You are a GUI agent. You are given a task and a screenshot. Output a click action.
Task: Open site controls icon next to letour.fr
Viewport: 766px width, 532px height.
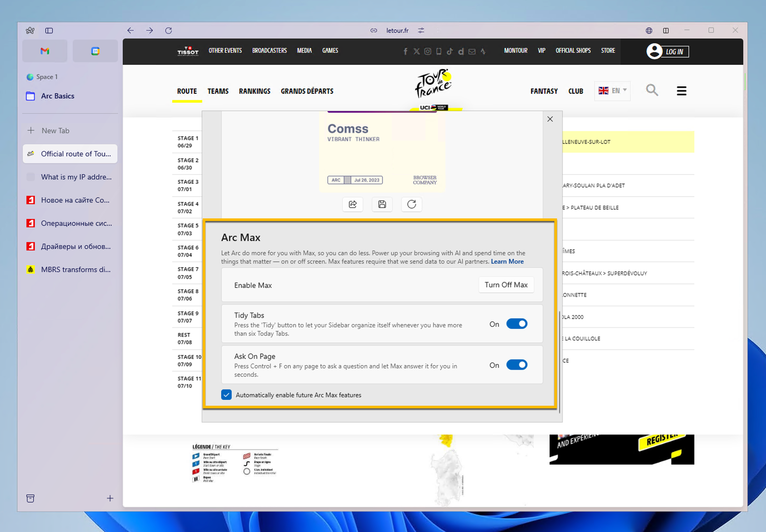coord(421,31)
